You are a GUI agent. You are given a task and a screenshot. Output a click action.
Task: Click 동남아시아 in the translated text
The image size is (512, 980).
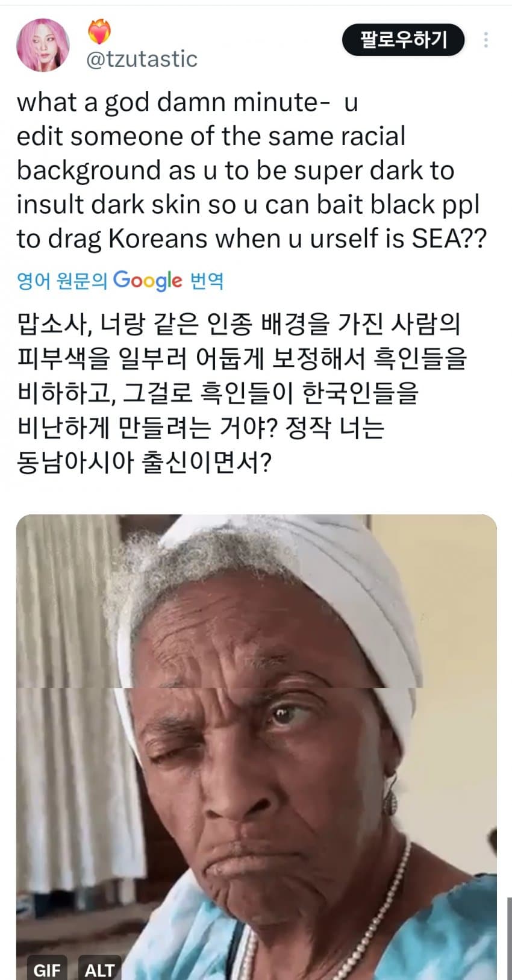(x=74, y=462)
